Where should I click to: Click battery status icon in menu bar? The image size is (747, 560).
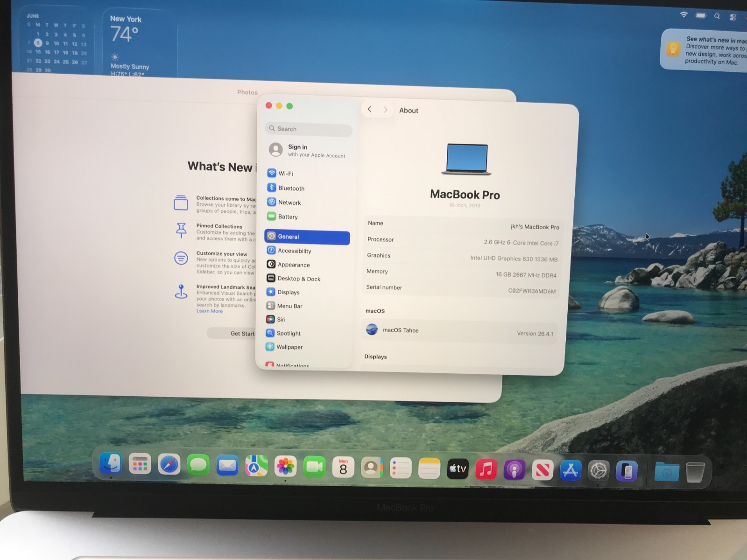pos(701,16)
